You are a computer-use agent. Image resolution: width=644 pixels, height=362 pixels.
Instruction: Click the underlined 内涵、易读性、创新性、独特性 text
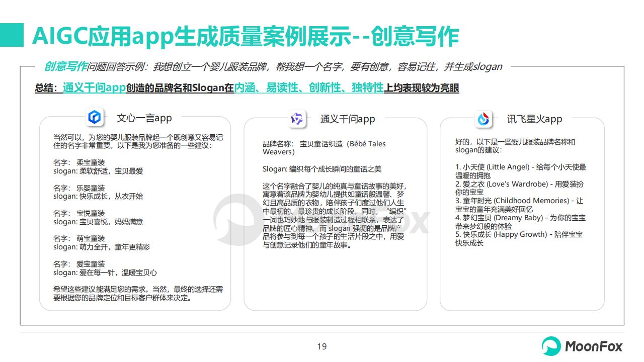pyautogui.click(x=309, y=88)
